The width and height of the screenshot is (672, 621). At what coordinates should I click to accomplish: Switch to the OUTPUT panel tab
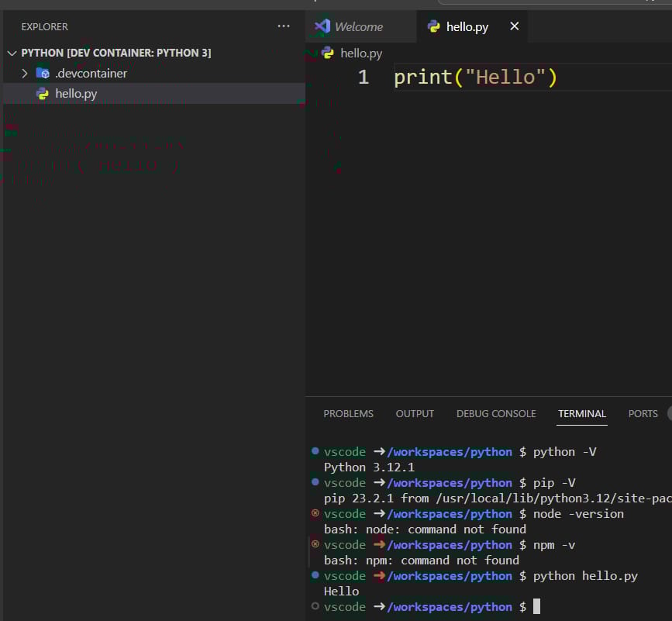[415, 413]
